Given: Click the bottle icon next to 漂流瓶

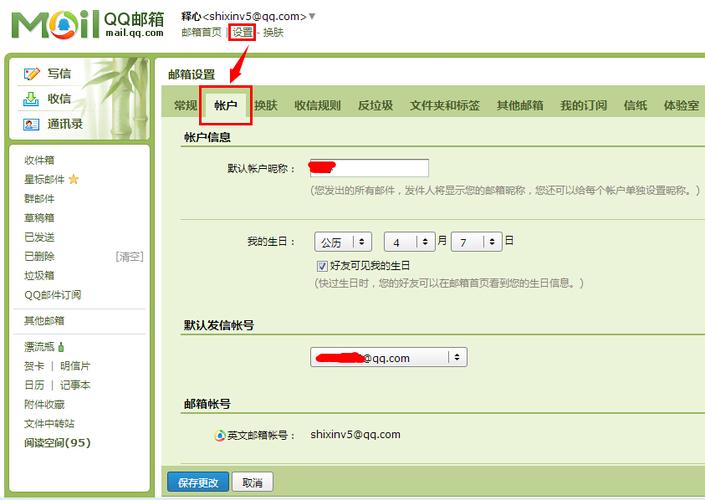Looking at the screenshot, I should tap(61, 347).
